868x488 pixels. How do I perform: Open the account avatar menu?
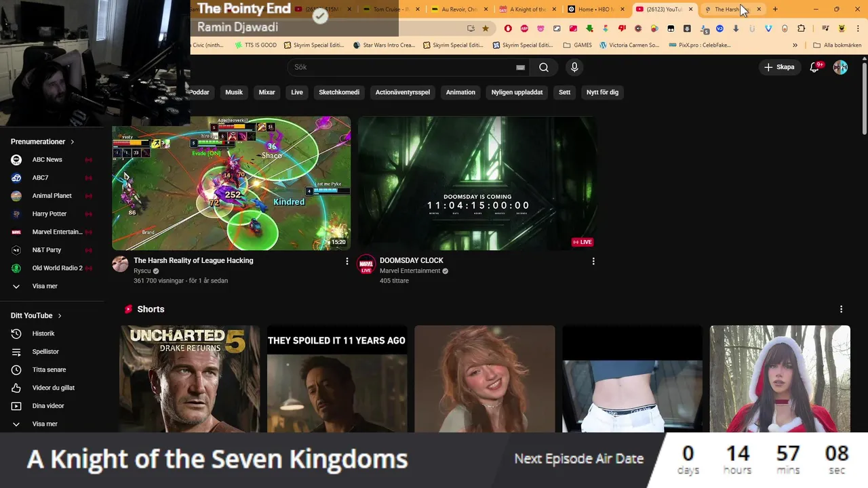click(840, 67)
